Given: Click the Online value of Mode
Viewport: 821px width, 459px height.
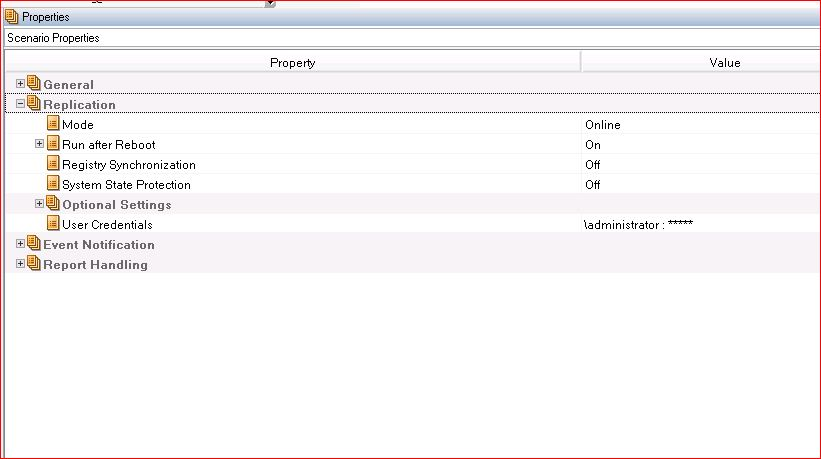Looking at the screenshot, I should click(603, 125).
